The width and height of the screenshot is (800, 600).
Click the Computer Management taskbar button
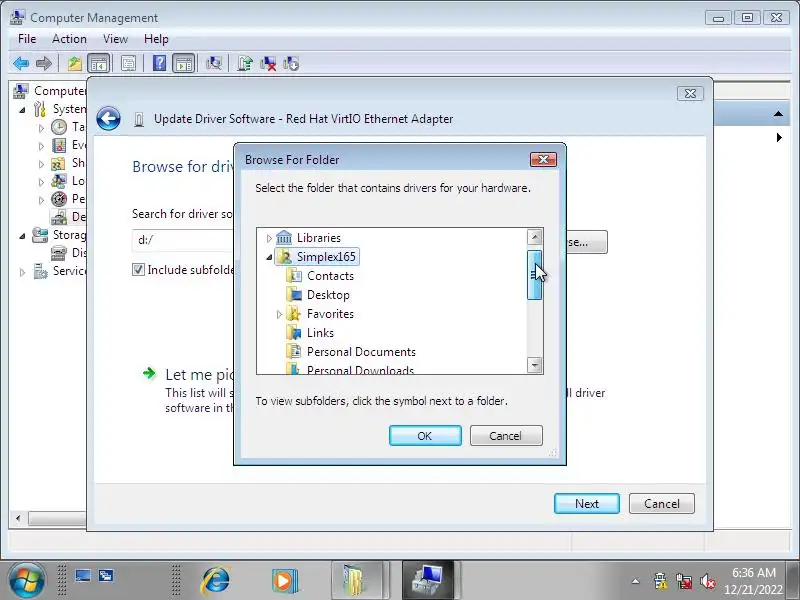click(428, 580)
